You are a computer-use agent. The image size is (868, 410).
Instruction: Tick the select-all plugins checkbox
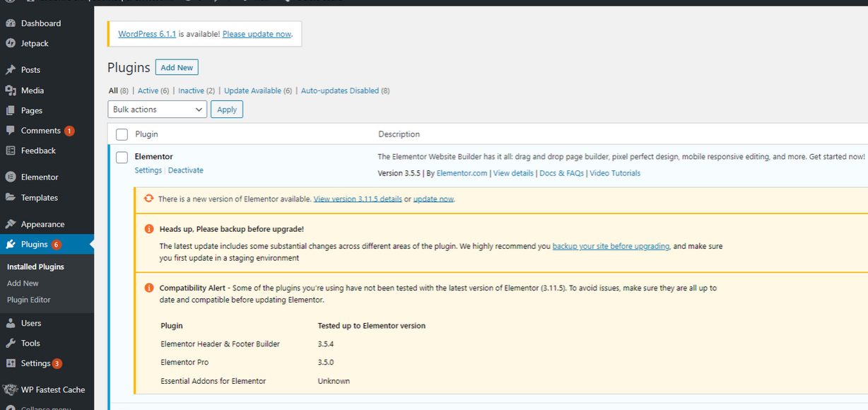coord(122,134)
